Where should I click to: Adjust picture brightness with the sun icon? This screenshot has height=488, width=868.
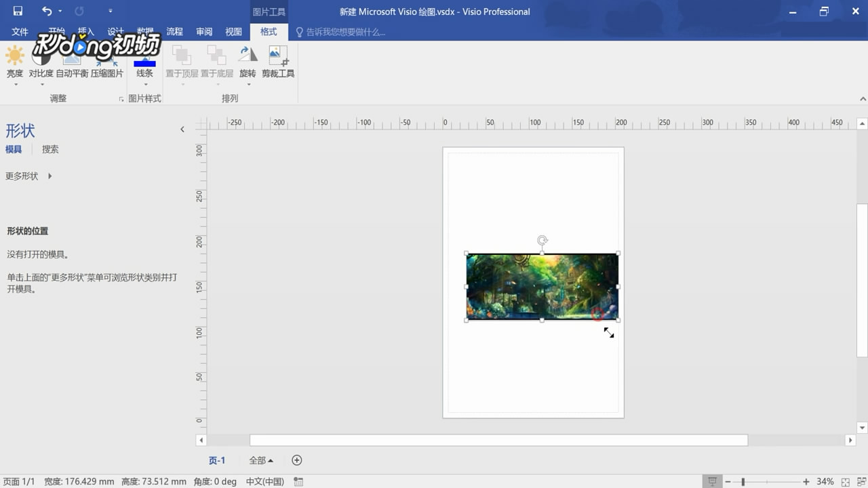pyautogui.click(x=14, y=56)
